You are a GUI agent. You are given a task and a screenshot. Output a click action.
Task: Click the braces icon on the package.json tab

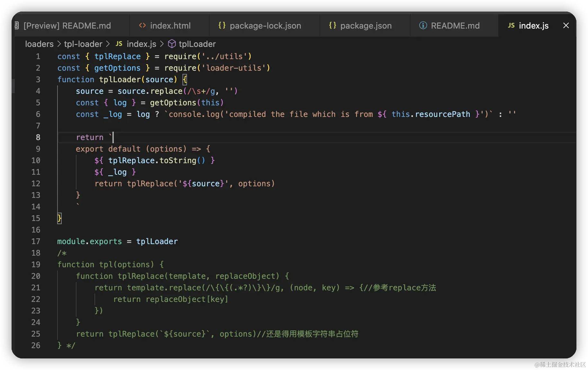pyautogui.click(x=333, y=25)
